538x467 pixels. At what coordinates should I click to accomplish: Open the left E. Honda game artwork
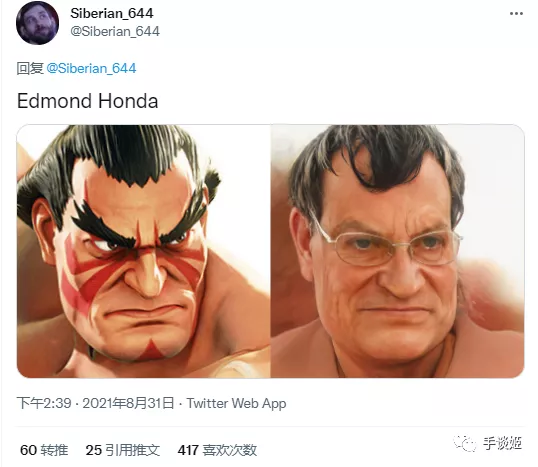pos(143,251)
